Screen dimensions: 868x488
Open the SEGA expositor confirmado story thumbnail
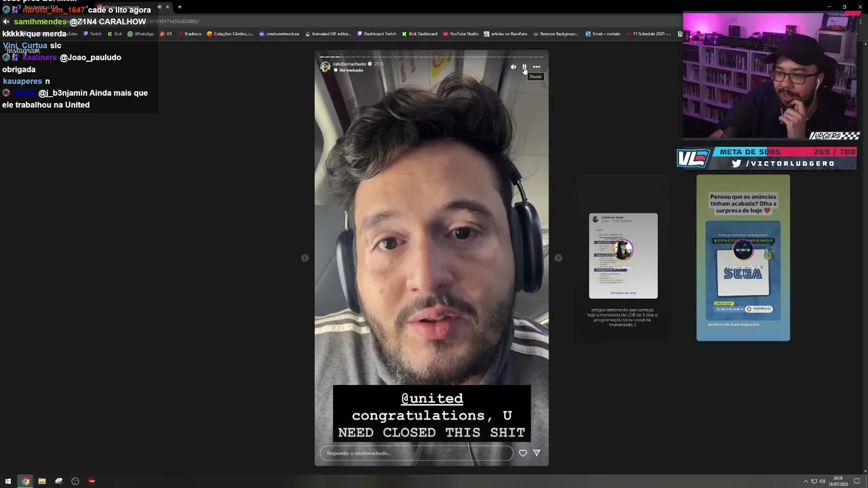[x=743, y=258]
